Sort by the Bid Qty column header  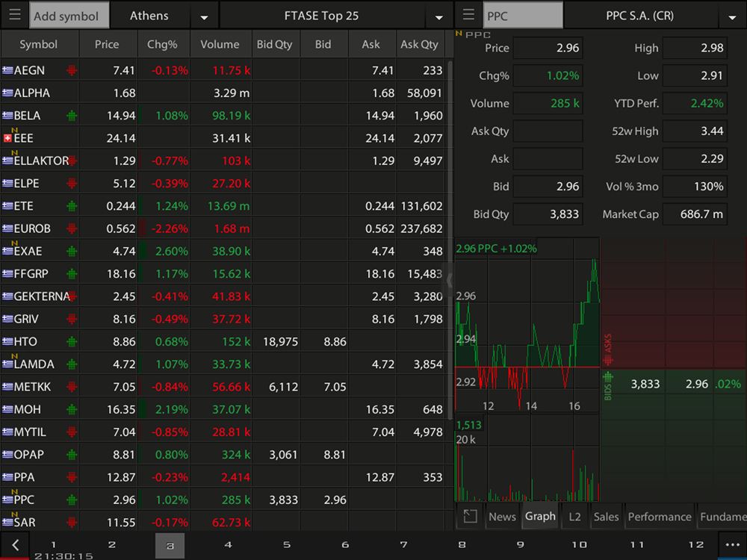pos(275,44)
